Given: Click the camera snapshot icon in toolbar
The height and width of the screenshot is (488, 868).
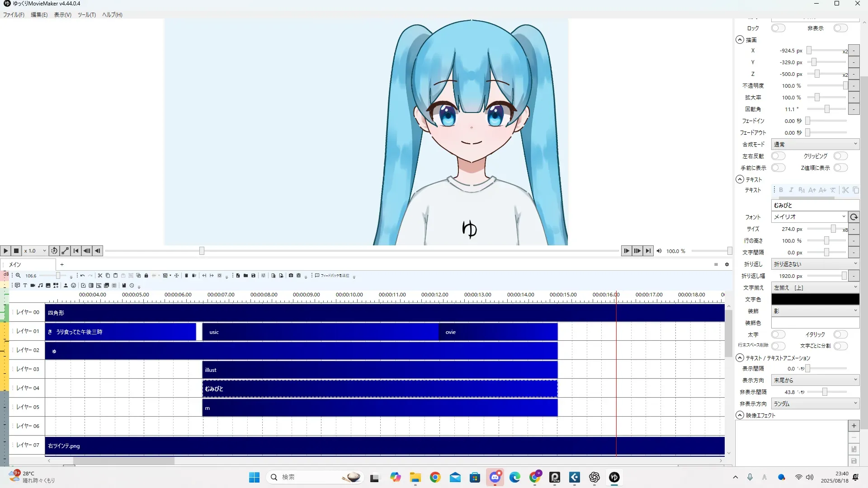Looking at the screenshot, I should coord(291,276).
